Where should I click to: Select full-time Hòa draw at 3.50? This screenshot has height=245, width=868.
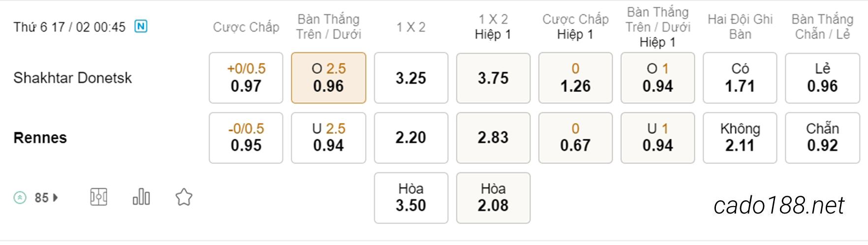coord(411,198)
